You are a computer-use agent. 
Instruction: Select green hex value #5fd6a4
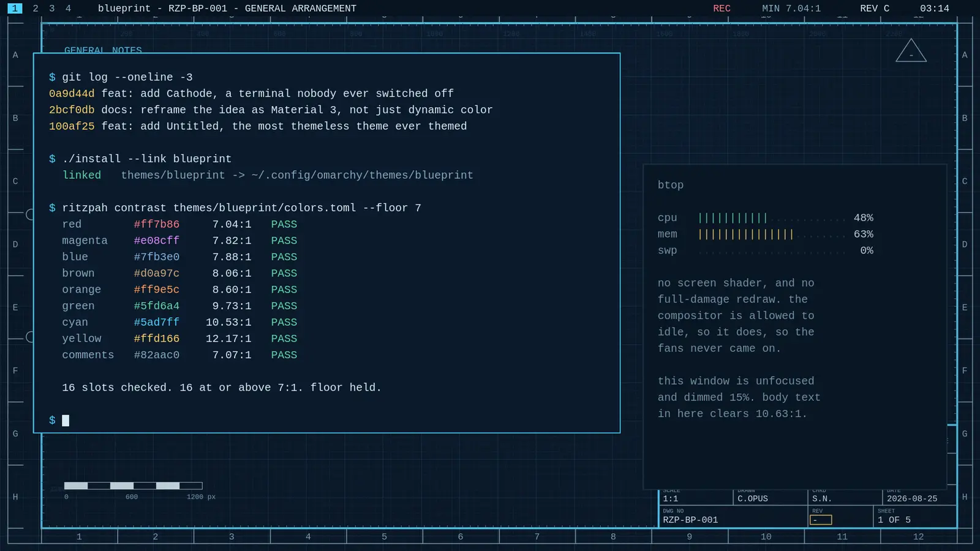pyautogui.click(x=157, y=306)
